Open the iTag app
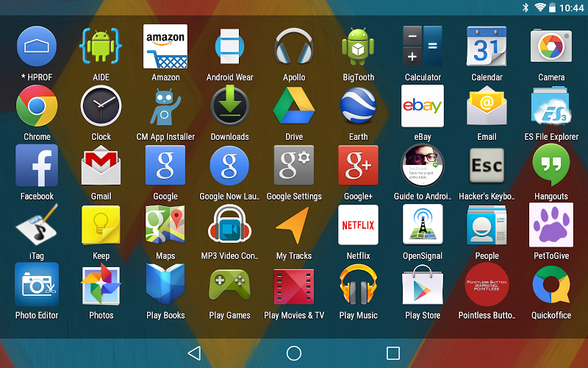This screenshot has height=368, width=588. pyautogui.click(x=37, y=224)
